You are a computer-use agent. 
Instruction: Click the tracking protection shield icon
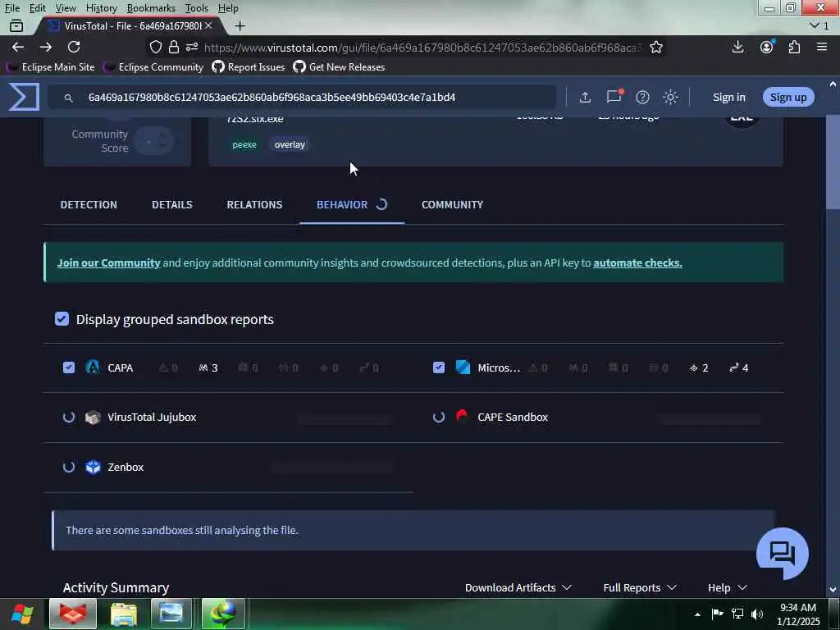tap(155, 47)
